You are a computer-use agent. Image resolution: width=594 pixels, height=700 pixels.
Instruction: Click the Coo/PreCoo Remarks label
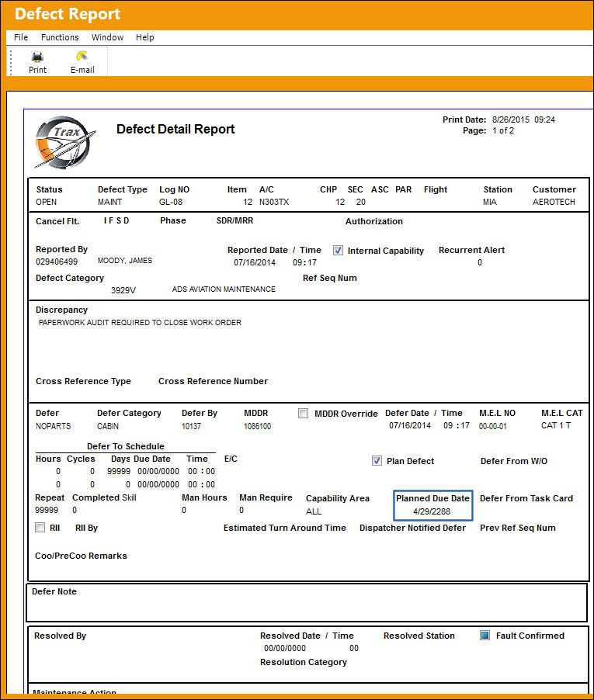(81, 556)
